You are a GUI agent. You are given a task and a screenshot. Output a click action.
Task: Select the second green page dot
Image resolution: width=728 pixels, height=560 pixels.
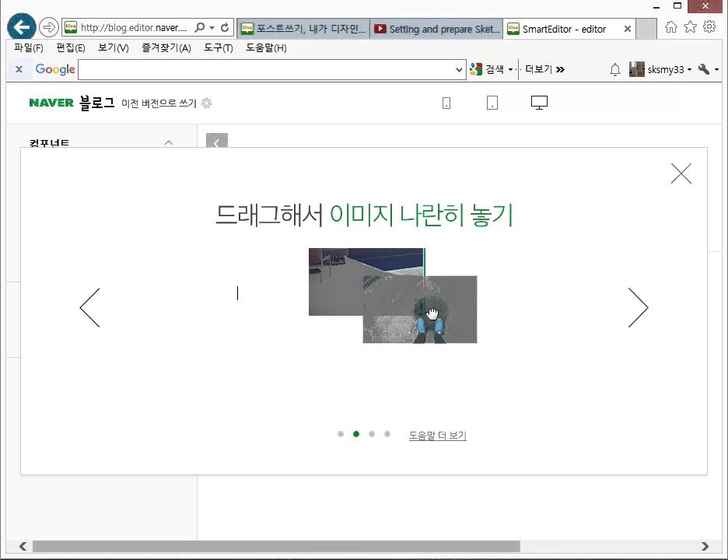tap(356, 434)
